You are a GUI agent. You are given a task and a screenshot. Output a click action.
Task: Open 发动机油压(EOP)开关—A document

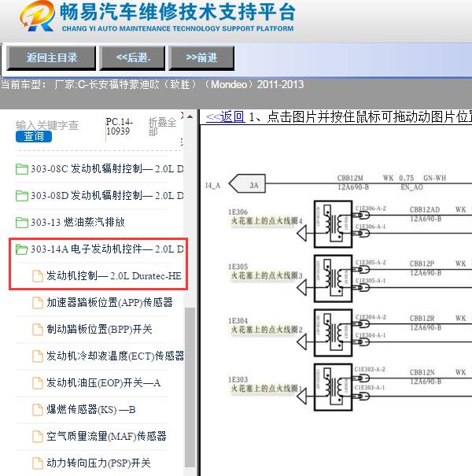(103, 382)
